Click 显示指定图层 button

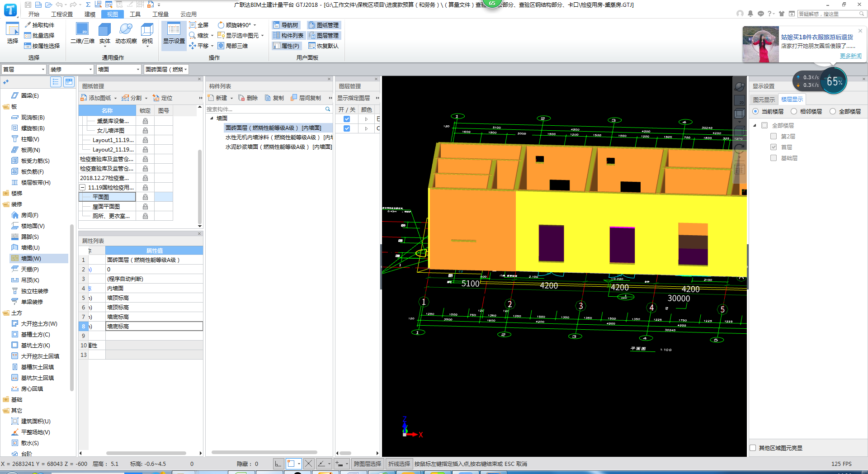coord(354,98)
